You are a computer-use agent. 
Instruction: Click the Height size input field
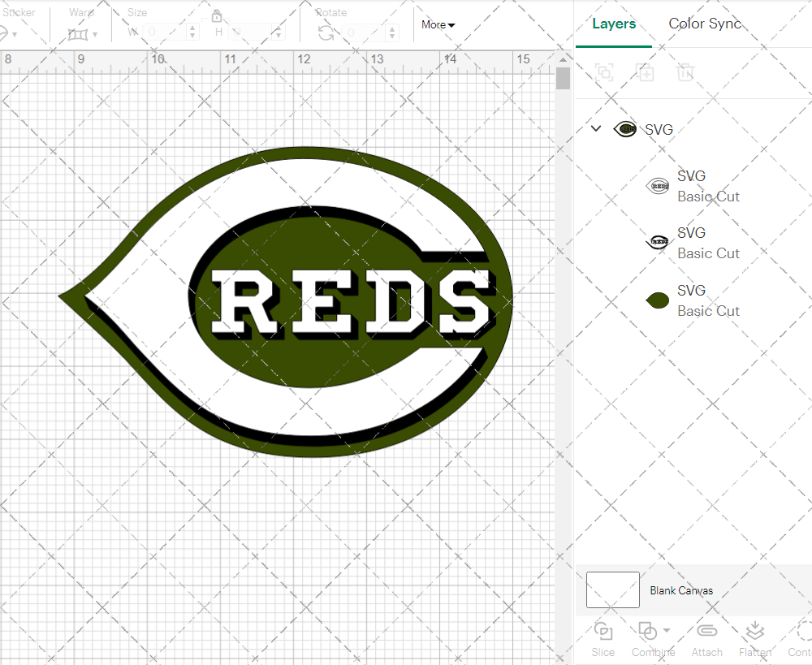(x=249, y=32)
